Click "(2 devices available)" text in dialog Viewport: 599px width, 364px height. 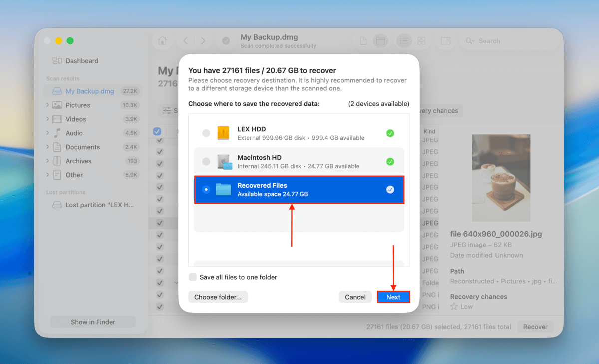pyautogui.click(x=378, y=104)
